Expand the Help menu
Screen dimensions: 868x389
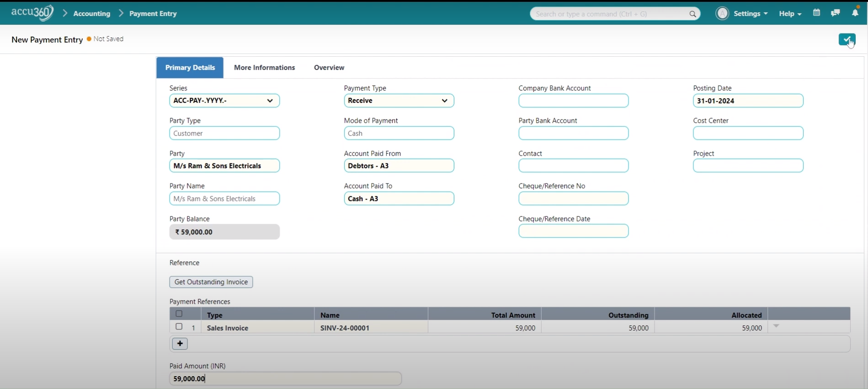coord(790,14)
